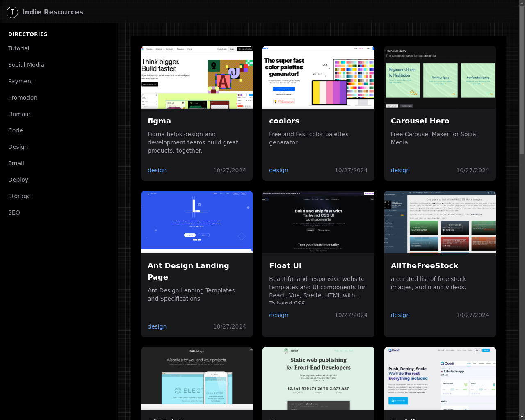Click 'a curated list of free stock' description

click(428, 283)
